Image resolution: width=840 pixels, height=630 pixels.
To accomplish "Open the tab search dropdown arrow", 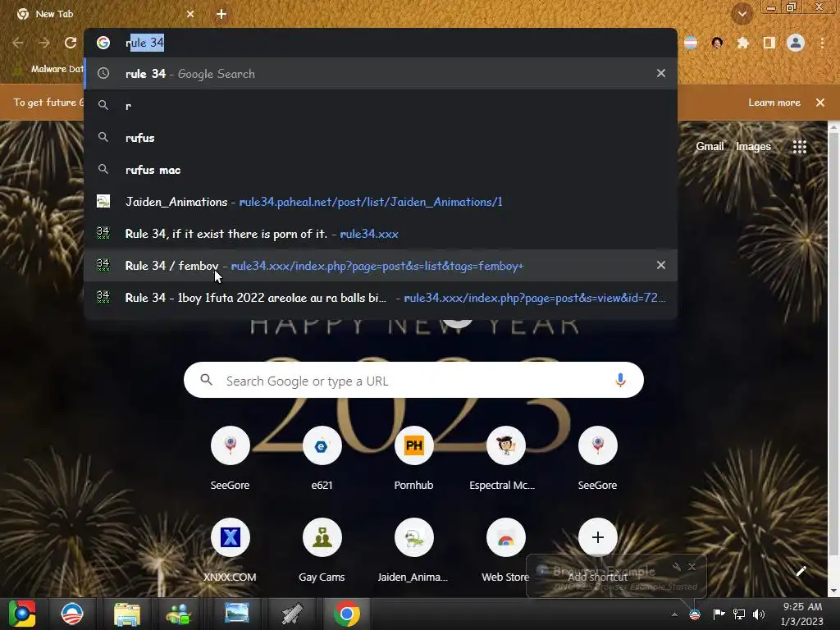I will tap(742, 15).
